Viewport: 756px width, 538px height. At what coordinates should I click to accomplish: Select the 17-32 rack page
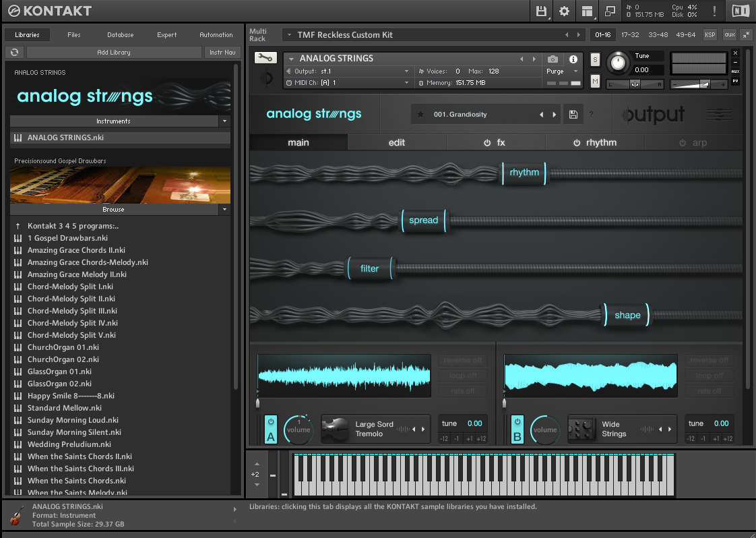[630, 35]
